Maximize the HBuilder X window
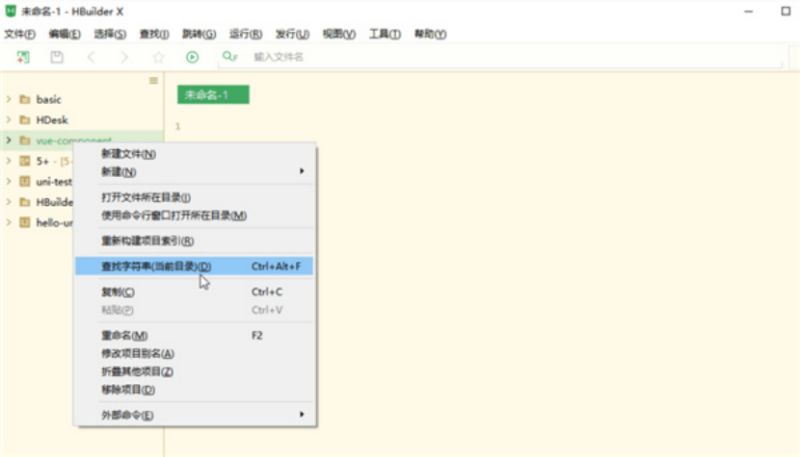This screenshot has height=457, width=800. click(x=786, y=11)
